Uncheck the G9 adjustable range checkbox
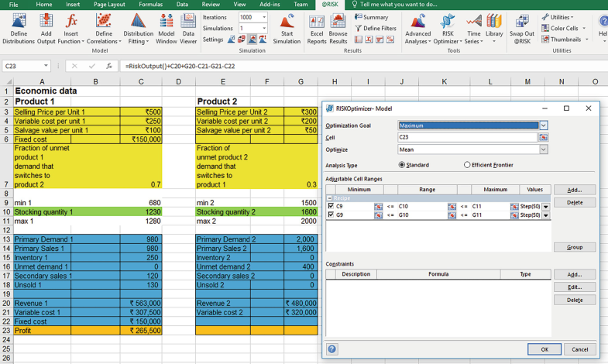 pyautogui.click(x=331, y=215)
